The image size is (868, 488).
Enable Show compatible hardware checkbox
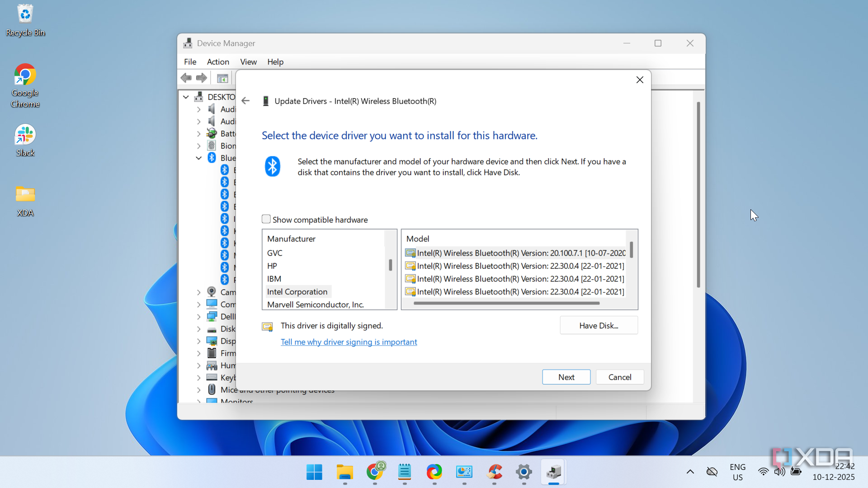pos(266,219)
